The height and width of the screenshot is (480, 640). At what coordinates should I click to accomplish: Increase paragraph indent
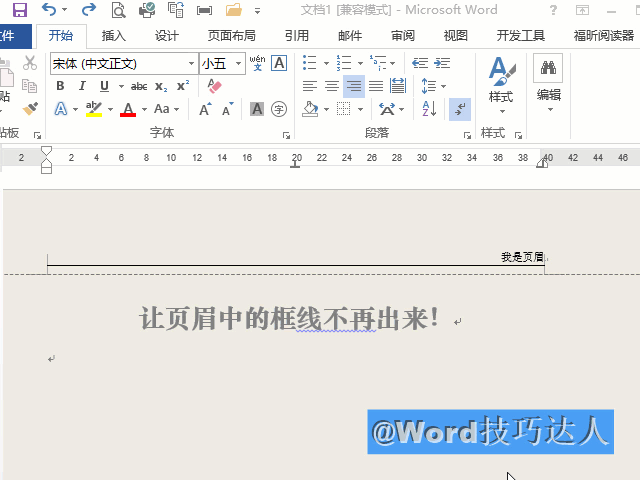point(442,63)
